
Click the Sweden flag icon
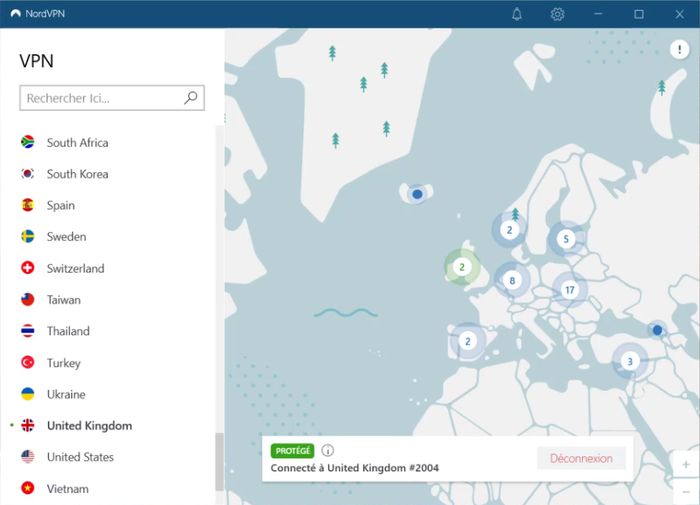coord(28,236)
